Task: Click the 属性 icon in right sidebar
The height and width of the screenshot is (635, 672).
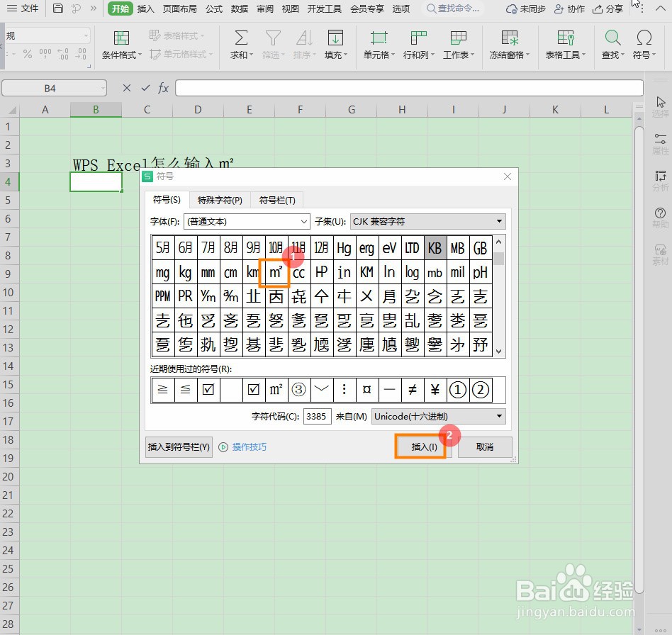Action: pos(661,144)
